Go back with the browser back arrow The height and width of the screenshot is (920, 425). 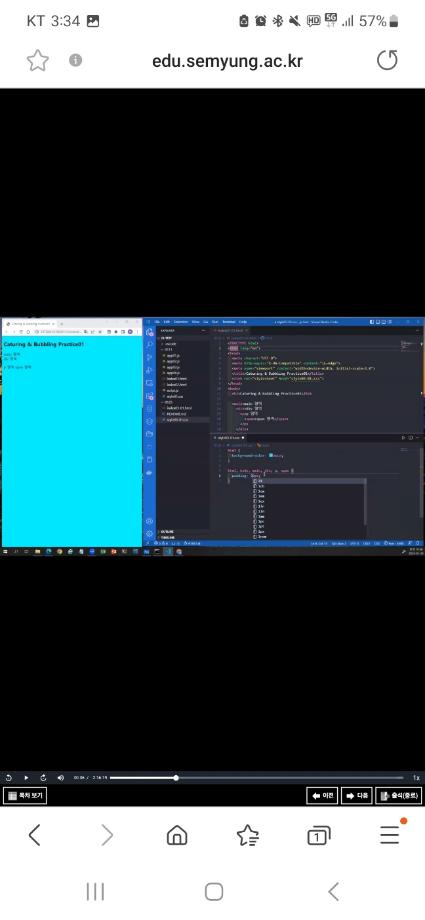(35, 834)
